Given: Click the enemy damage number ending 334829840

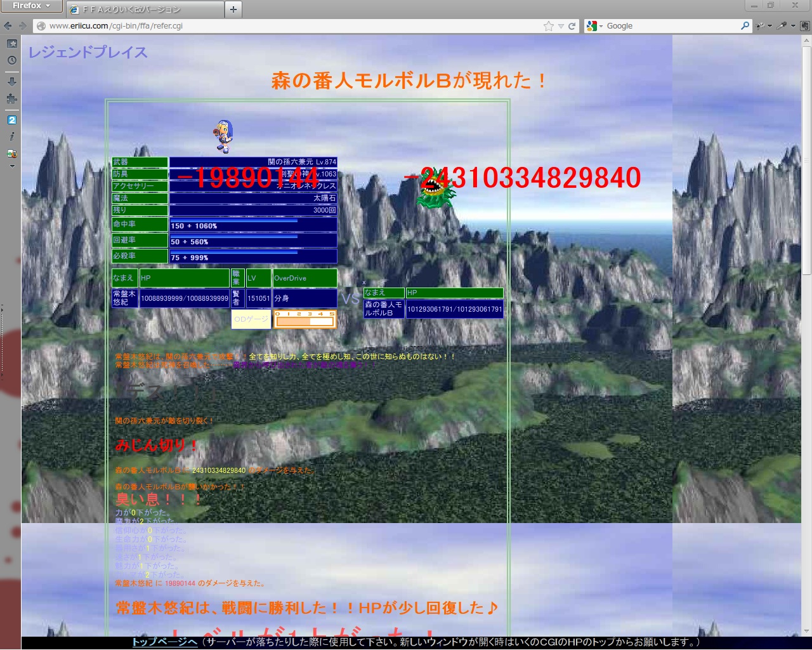Looking at the screenshot, I should tap(523, 178).
